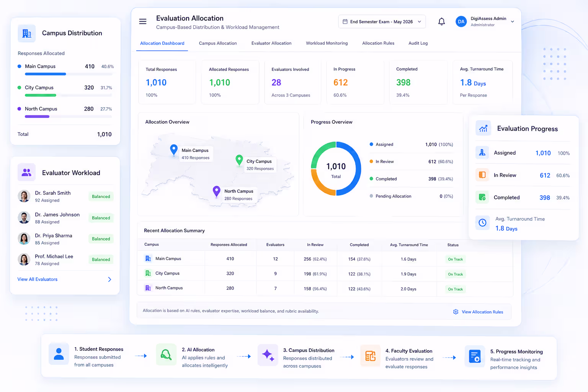Click the notification bell icon
The width and height of the screenshot is (588, 392).
pos(441,21)
